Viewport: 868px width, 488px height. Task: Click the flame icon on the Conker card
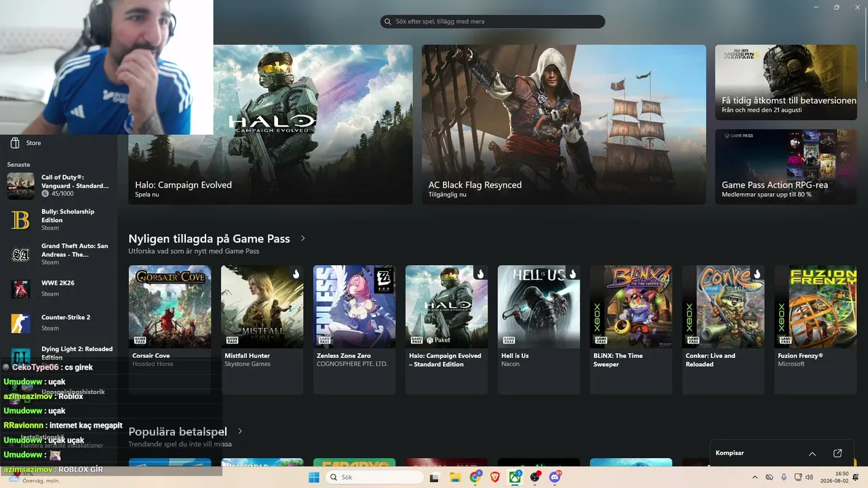757,274
